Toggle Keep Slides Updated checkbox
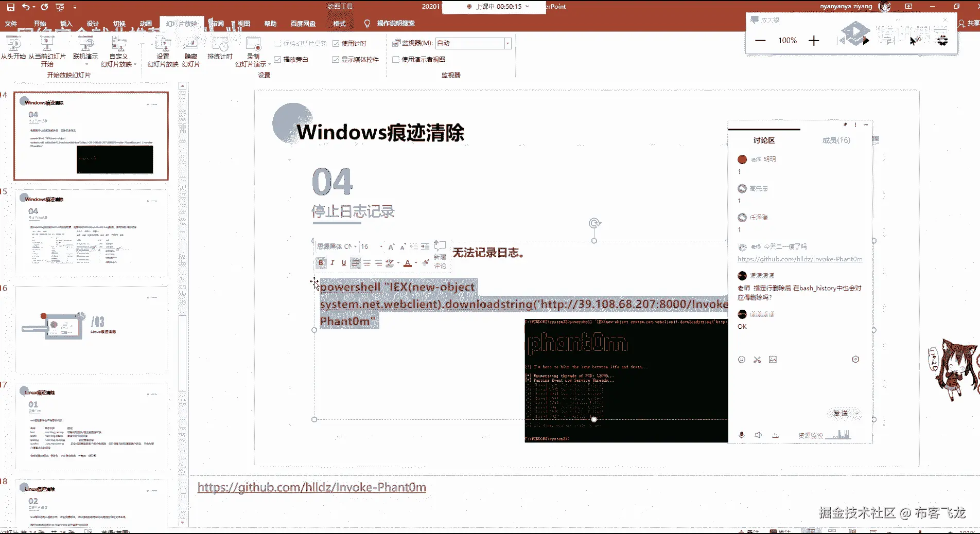This screenshot has height=534, width=980. [277, 44]
